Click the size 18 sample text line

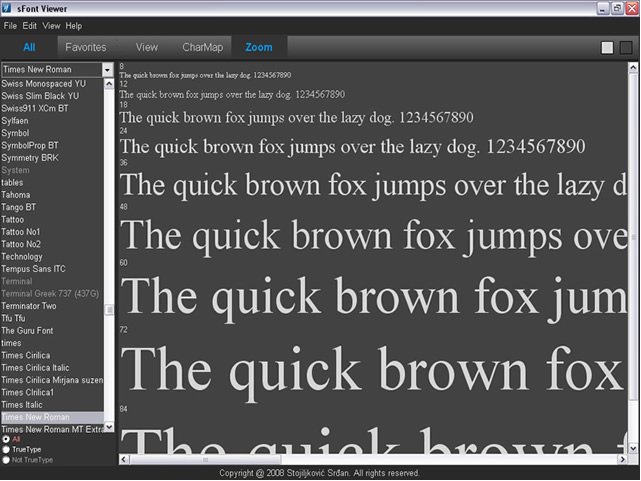[296, 118]
